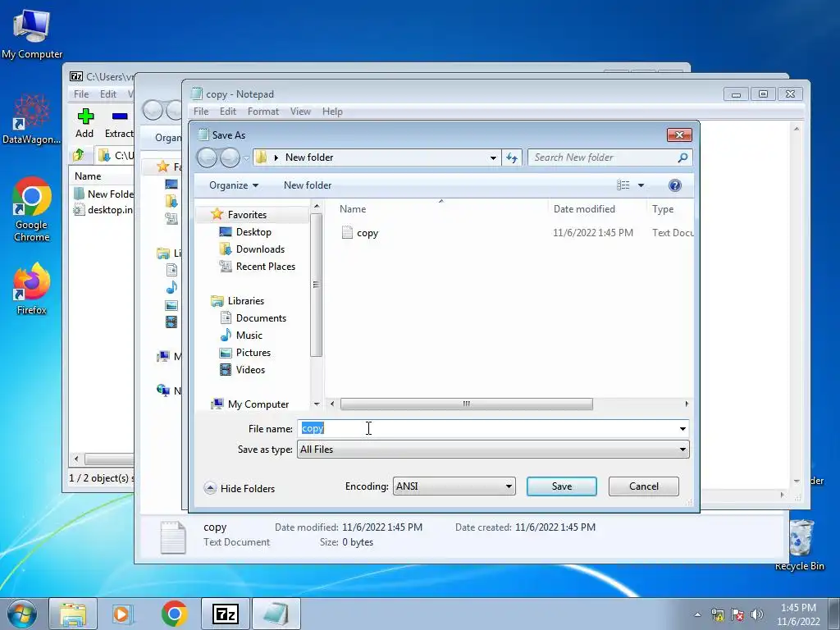Launch DataWagon desktop shortcut
Viewport: 840px width, 630px height.
coord(31,119)
